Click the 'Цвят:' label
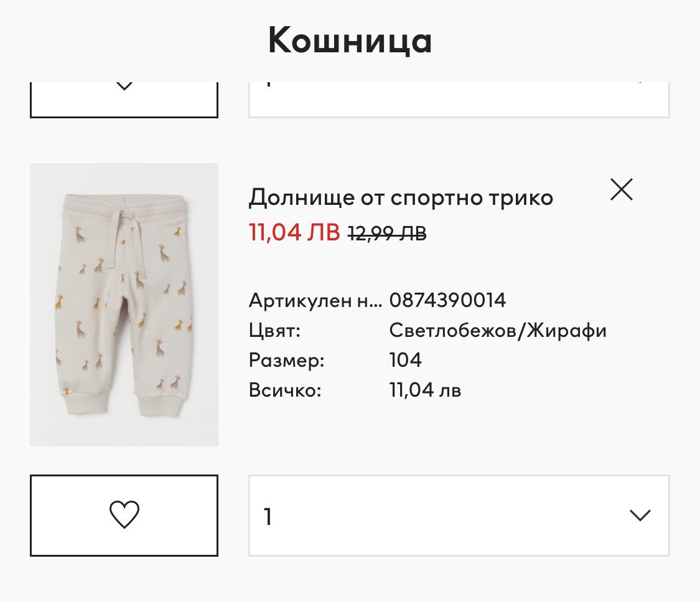 274,331
